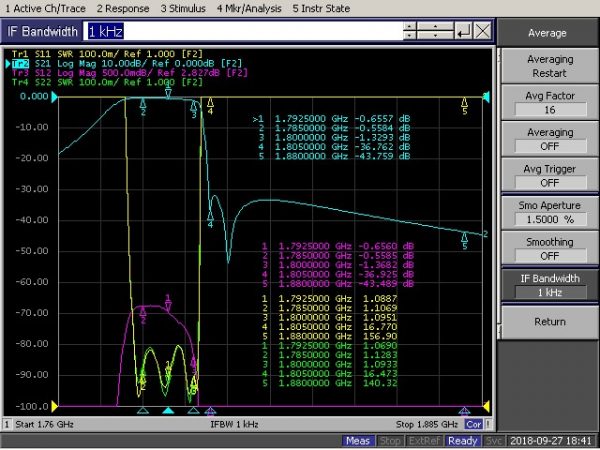Select trace Tr1 S11 SWR label

pyautogui.click(x=107, y=54)
